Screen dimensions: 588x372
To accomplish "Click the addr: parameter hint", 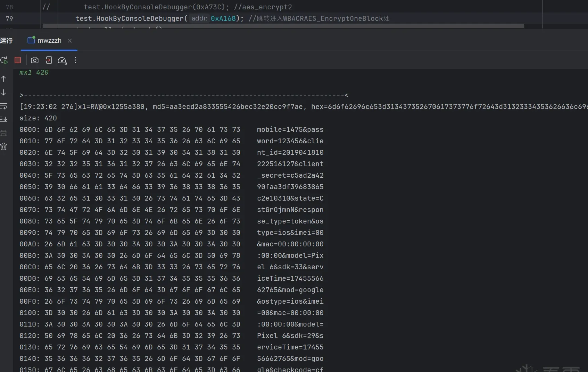I will click(x=199, y=18).
